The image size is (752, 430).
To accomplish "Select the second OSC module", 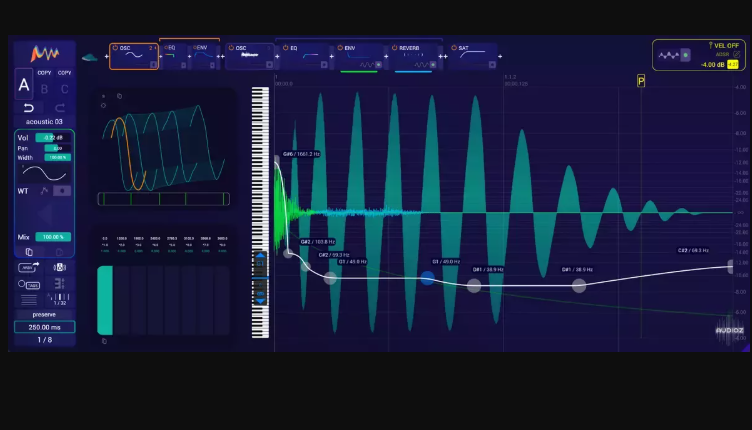I will (x=250, y=56).
